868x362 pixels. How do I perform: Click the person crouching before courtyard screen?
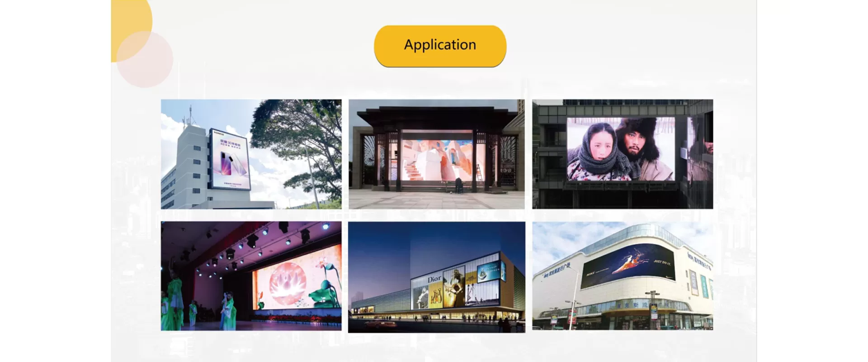pos(459,185)
